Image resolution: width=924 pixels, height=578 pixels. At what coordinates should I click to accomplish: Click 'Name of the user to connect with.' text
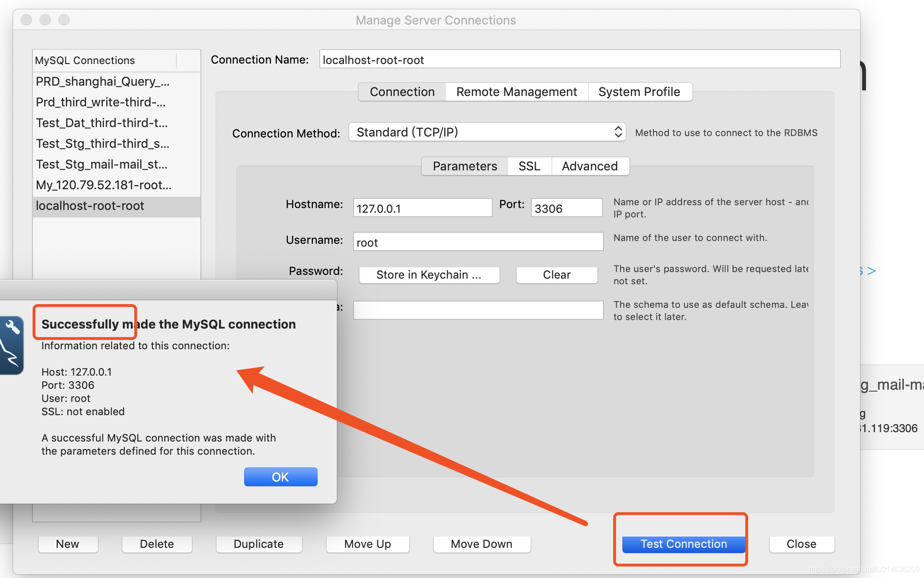690,238
